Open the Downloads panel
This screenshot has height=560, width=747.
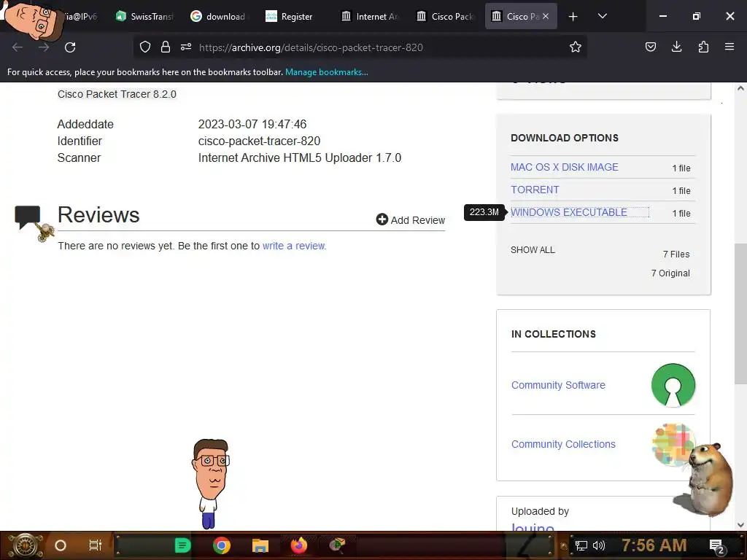point(676,47)
